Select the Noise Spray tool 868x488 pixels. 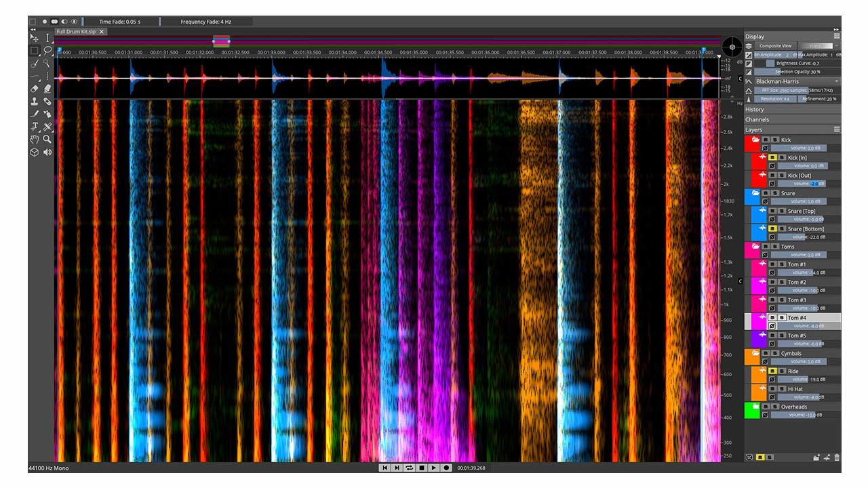click(x=47, y=114)
